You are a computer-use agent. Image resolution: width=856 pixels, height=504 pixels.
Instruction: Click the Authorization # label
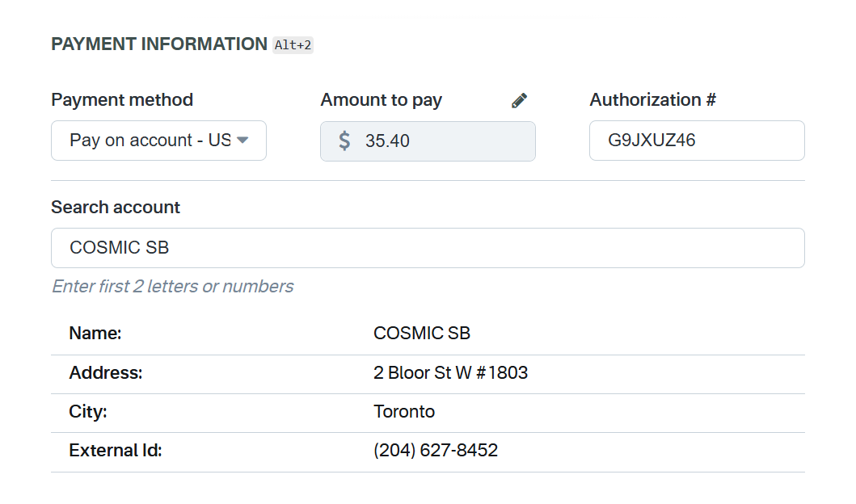[652, 100]
